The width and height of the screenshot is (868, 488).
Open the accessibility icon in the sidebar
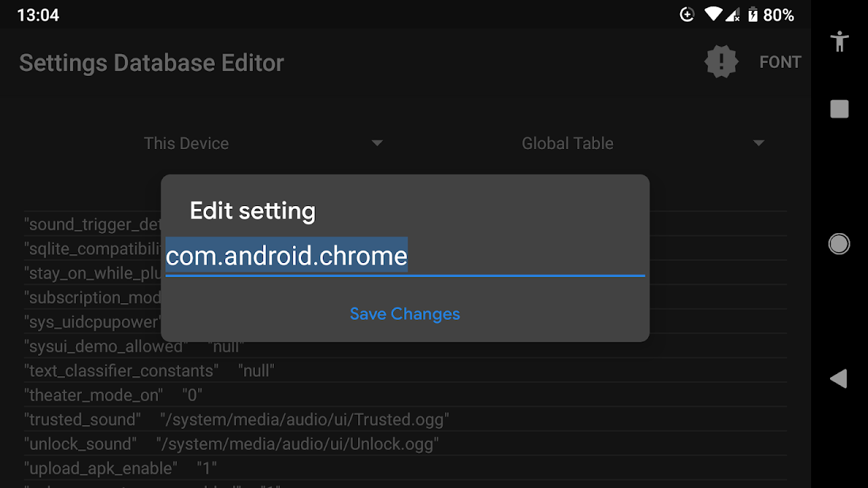tap(839, 41)
